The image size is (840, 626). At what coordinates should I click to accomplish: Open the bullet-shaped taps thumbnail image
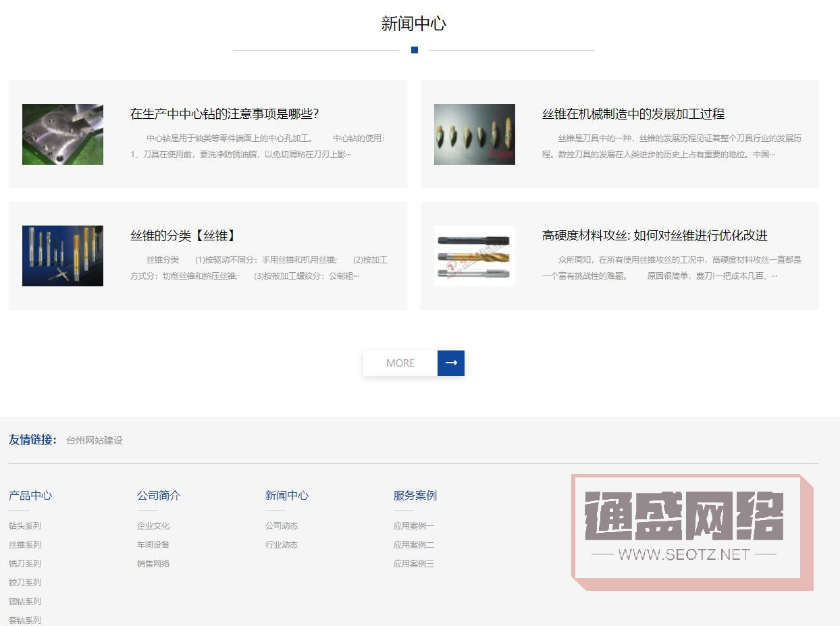(474, 134)
